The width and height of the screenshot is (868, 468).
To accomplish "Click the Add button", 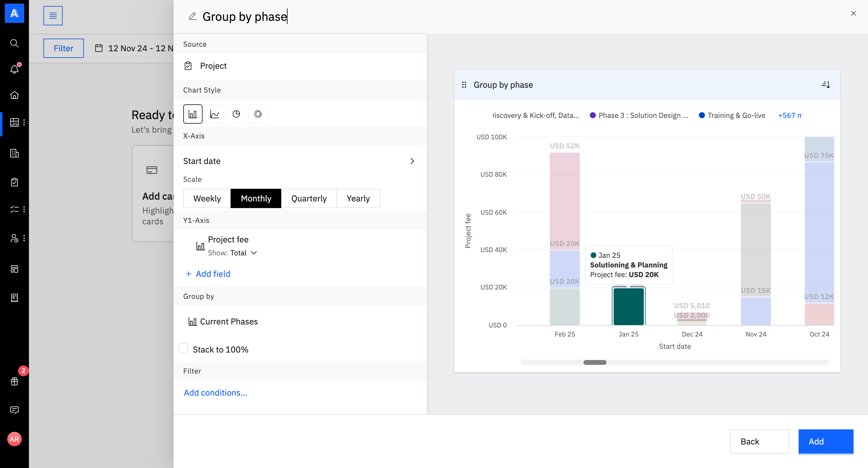I will [825, 441].
